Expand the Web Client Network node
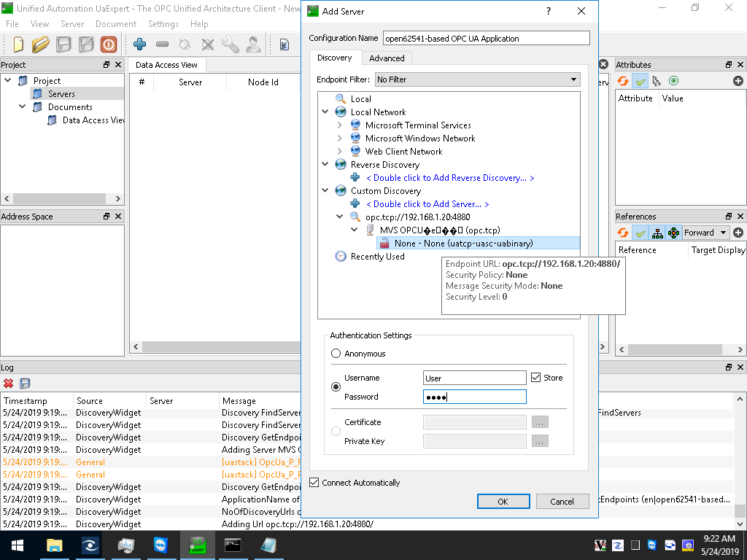747x560 pixels. pos(340,152)
